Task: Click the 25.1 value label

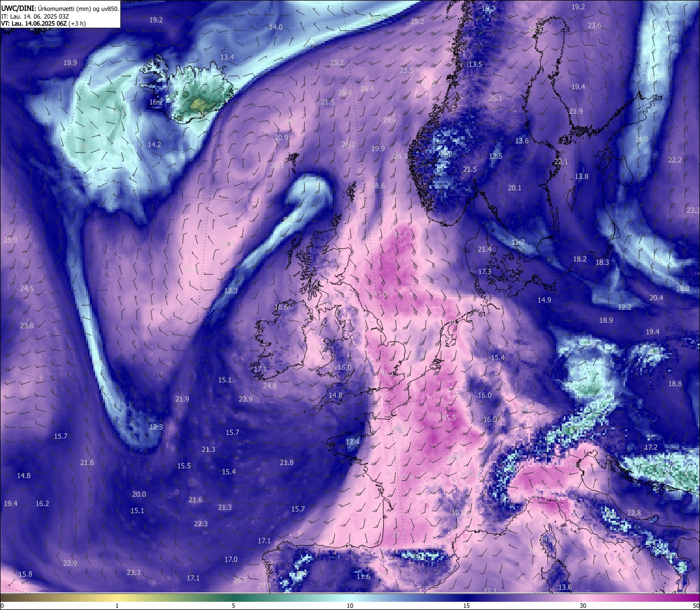Action: point(495,98)
